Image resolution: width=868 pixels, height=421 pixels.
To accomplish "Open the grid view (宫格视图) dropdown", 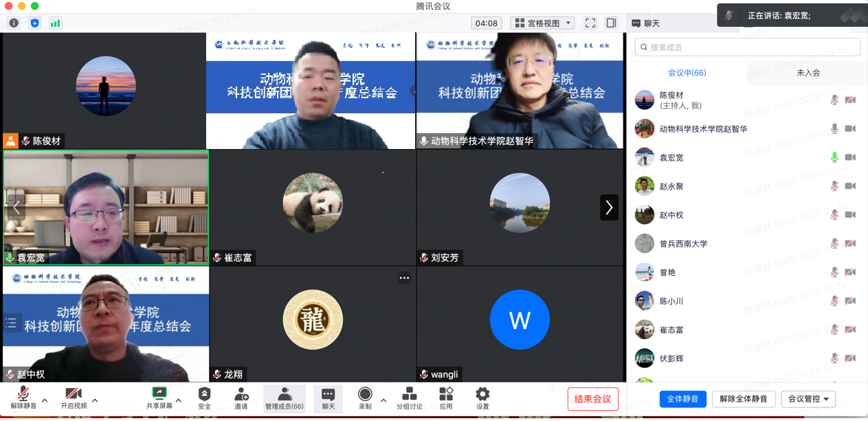I will point(543,23).
